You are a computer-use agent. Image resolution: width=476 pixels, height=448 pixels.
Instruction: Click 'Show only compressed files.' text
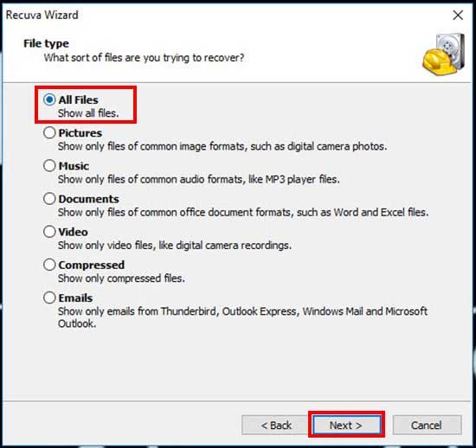pos(121,278)
